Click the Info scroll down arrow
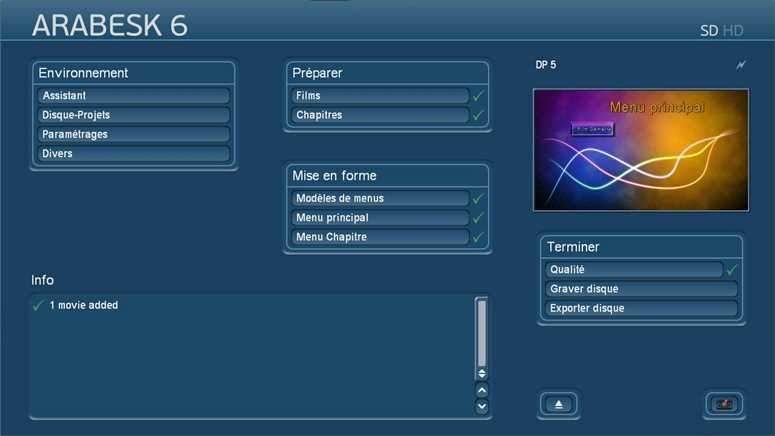The width and height of the screenshot is (775, 436). pyautogui.click(x=482, y=406)
